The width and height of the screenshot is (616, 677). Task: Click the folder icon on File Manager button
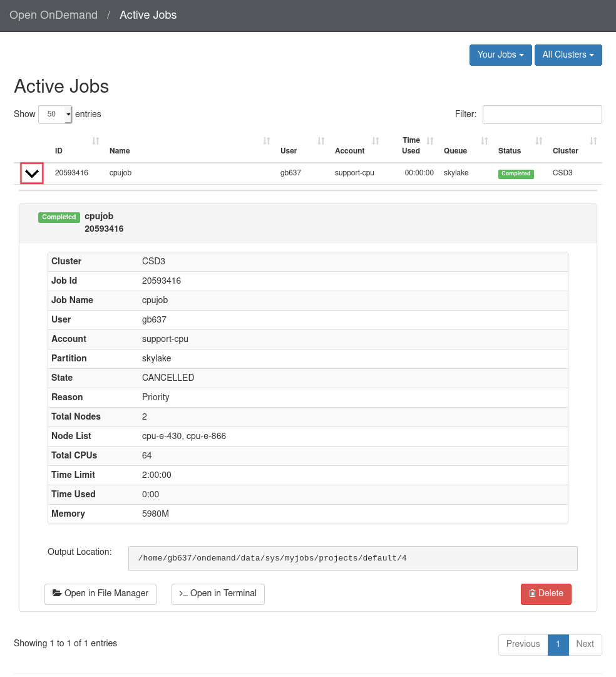click(x=56, y=594)
